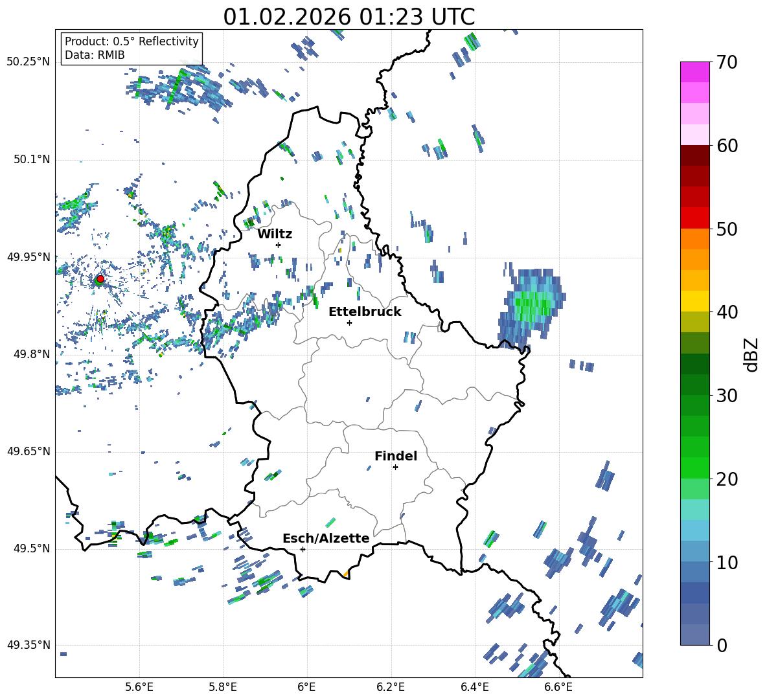
Task: Click the magenta swatch at top of colorbar
Action: click(695, 72)
